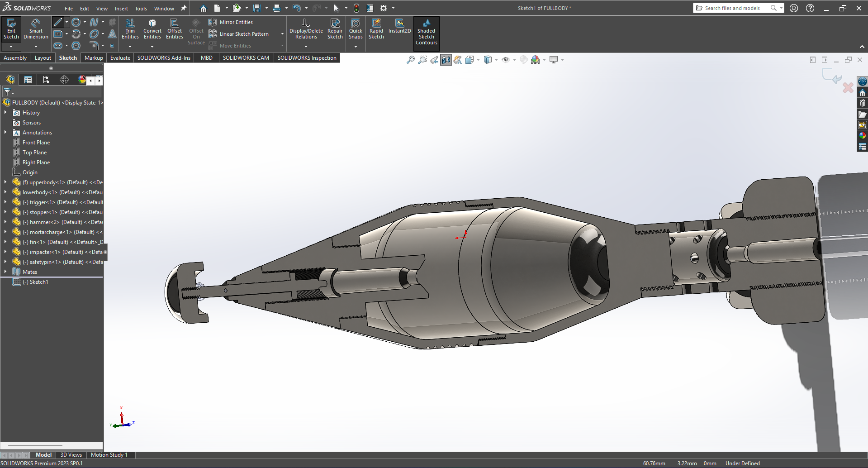Expand the Annotations folder
Viewport: 868px width, 468px height.
(x=5, y=132)
